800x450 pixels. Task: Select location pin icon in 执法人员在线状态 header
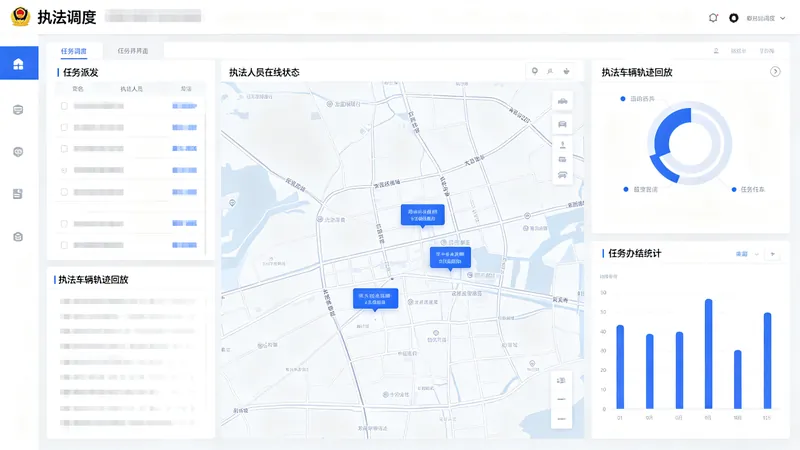(x=535, y=71)
